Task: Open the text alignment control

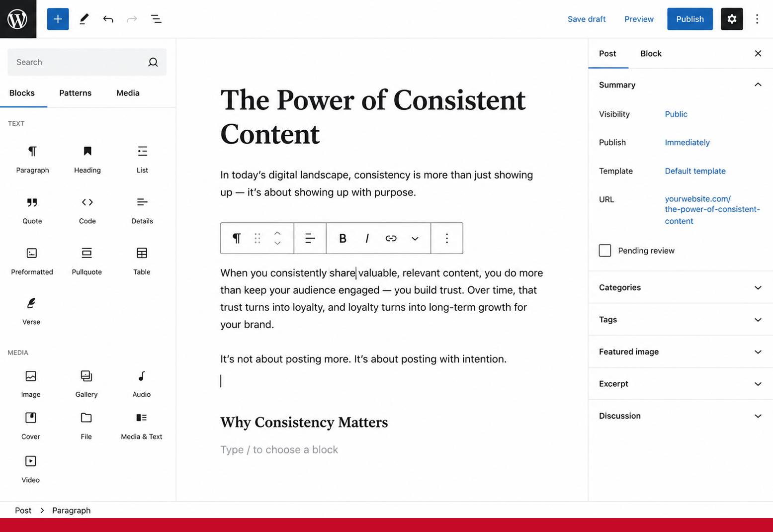Action: point(310,238)
